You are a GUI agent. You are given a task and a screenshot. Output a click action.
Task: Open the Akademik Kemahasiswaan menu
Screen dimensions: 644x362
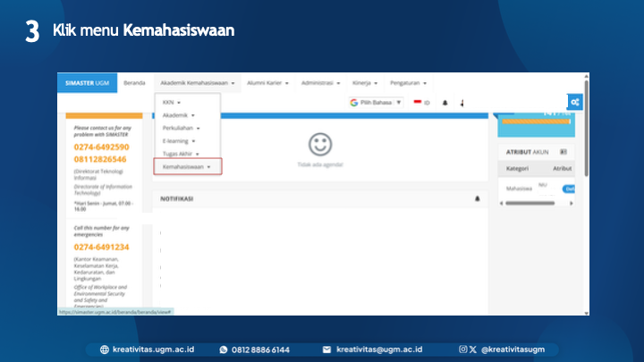[197, 82]
